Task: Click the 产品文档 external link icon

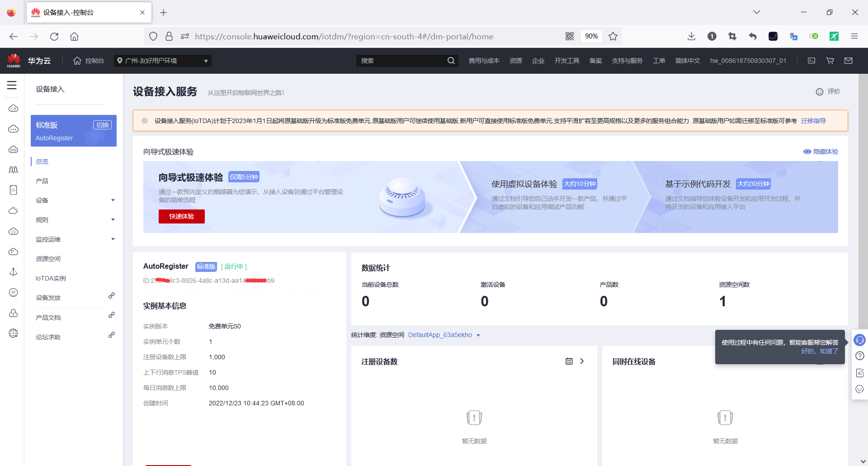Action: click(x=112, y=315)
